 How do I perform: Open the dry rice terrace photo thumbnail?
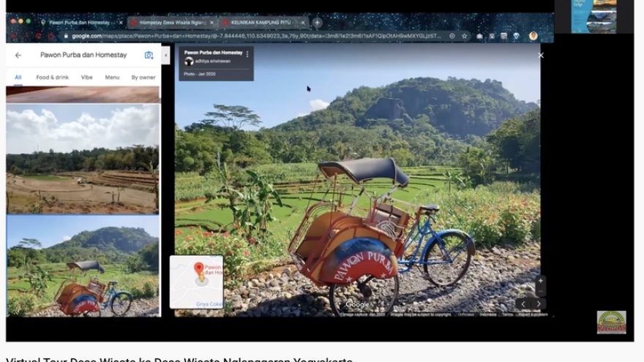tap(83, 159)
